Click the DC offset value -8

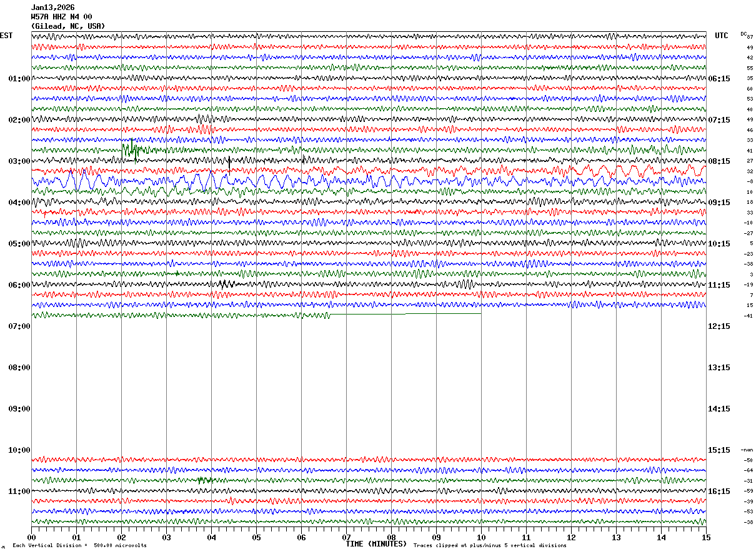coord(749,181)
